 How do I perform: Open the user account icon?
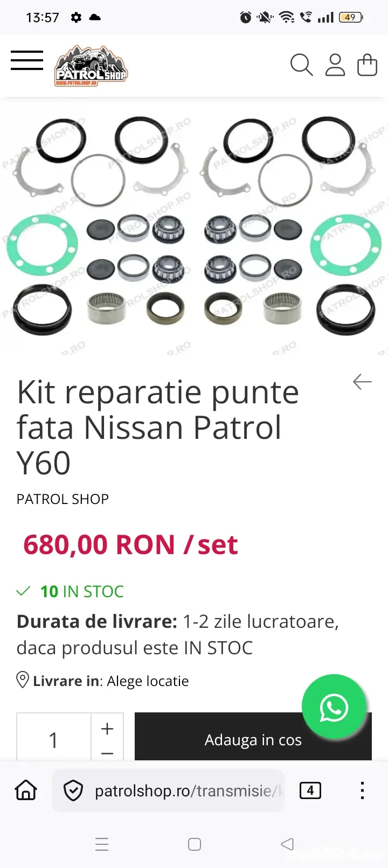pos(335,65)
